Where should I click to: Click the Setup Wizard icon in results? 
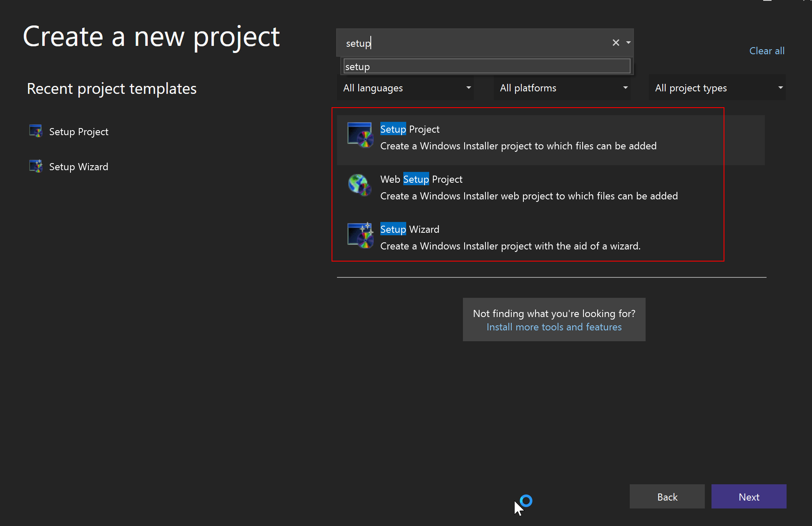click(360, 235)
